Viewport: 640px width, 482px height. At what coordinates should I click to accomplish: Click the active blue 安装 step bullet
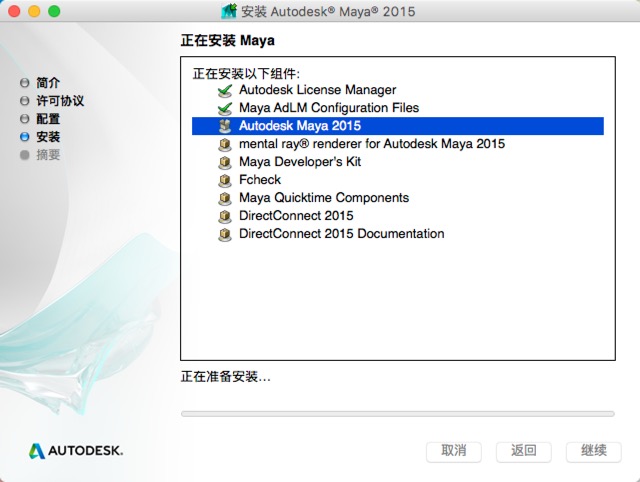click(24, 137)
